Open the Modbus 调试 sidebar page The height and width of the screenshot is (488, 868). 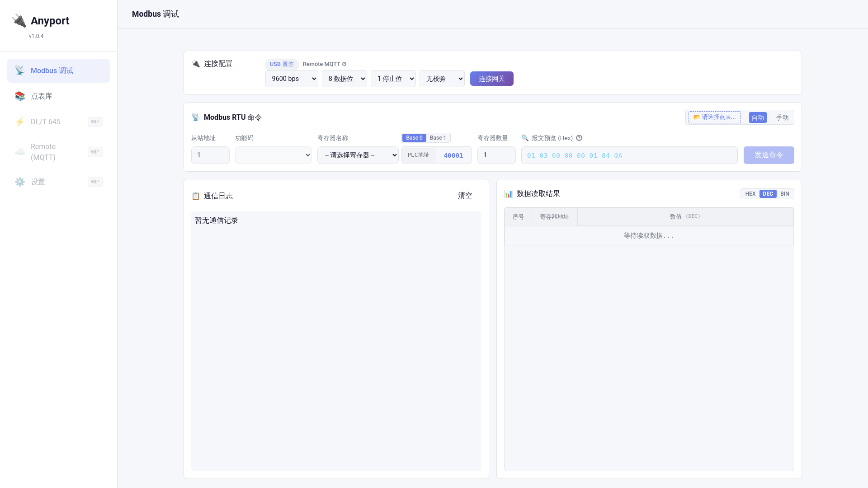(x=58, y=70)
